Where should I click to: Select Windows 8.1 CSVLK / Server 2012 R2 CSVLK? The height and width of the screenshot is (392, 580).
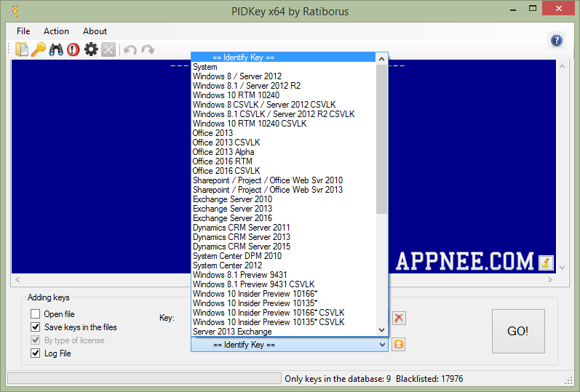point(283,114)
